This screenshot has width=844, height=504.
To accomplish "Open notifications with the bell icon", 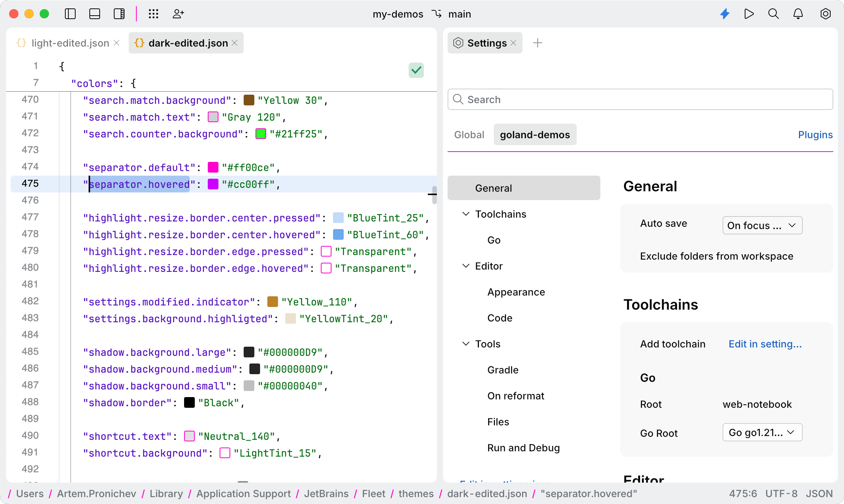I will [798, 14].
